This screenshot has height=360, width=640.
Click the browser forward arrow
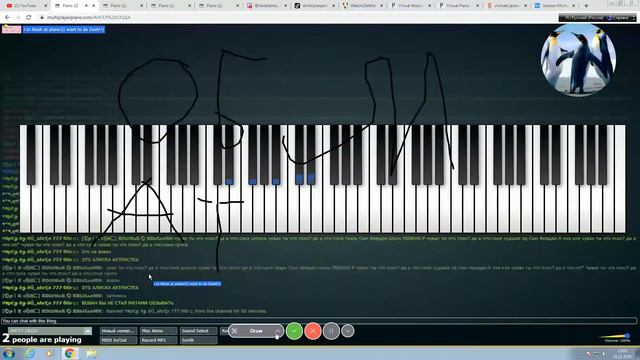(18, 18)
